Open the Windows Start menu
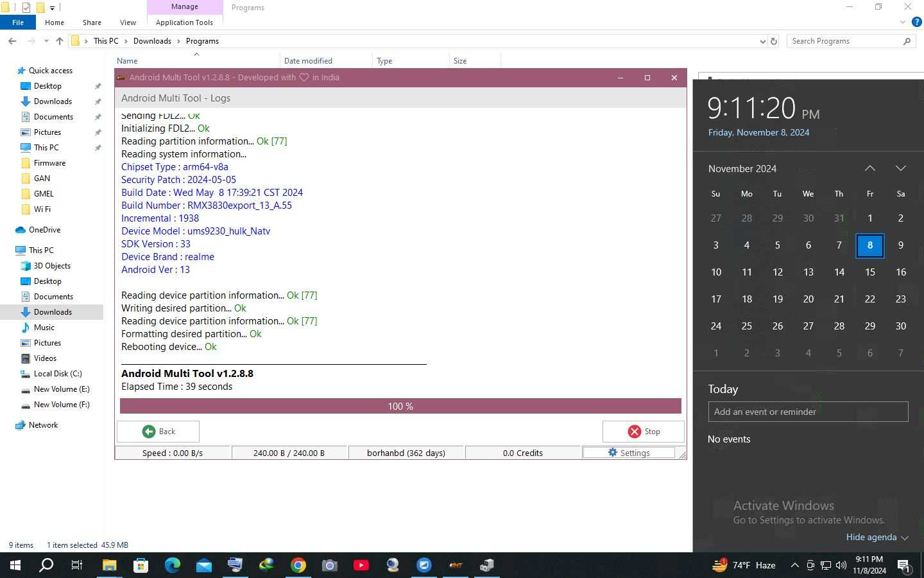Viewport: 924px width, 578px height. pos(15,565)
